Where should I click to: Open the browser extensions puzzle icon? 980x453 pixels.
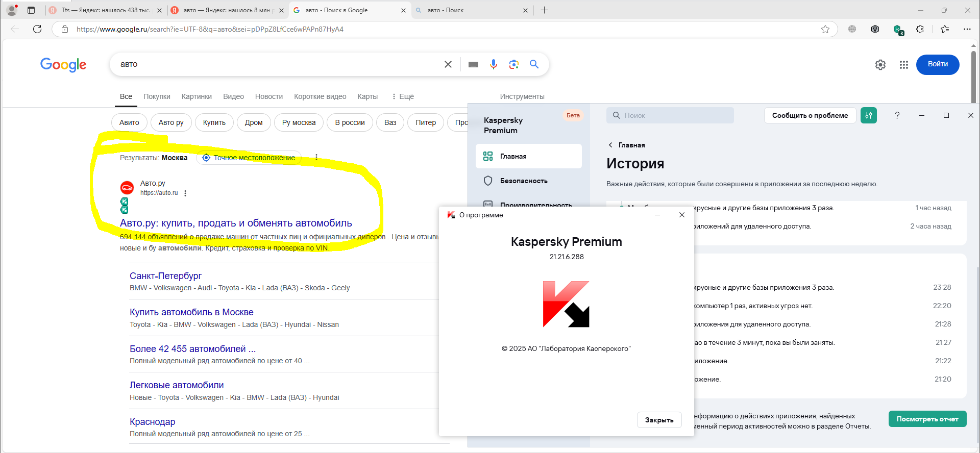[920, 29]
